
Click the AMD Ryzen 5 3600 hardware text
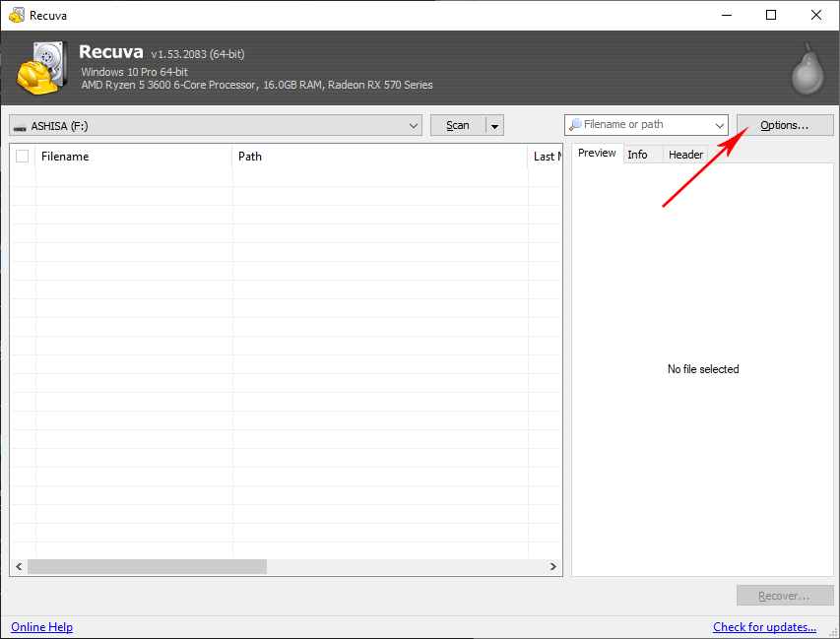(x=257, y=85)
